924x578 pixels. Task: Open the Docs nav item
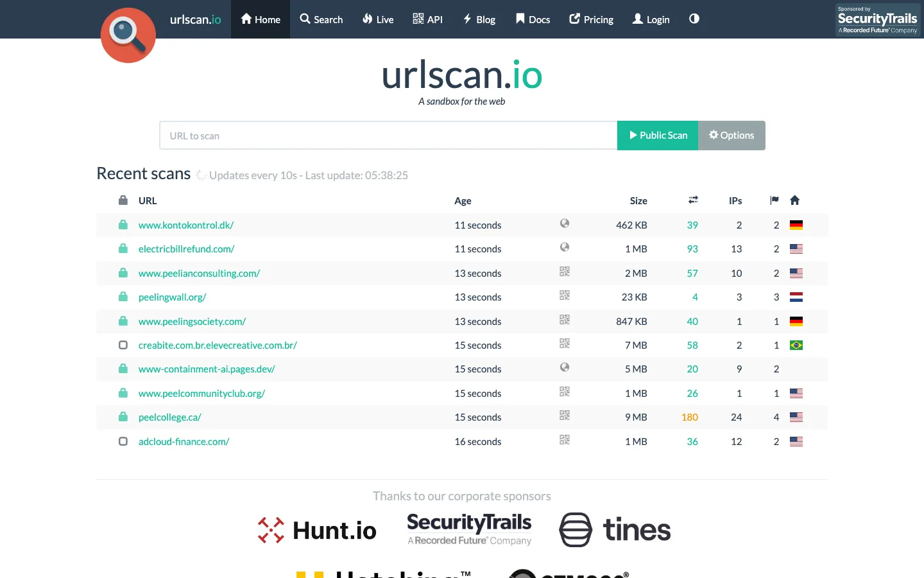[x=533, y=19]
